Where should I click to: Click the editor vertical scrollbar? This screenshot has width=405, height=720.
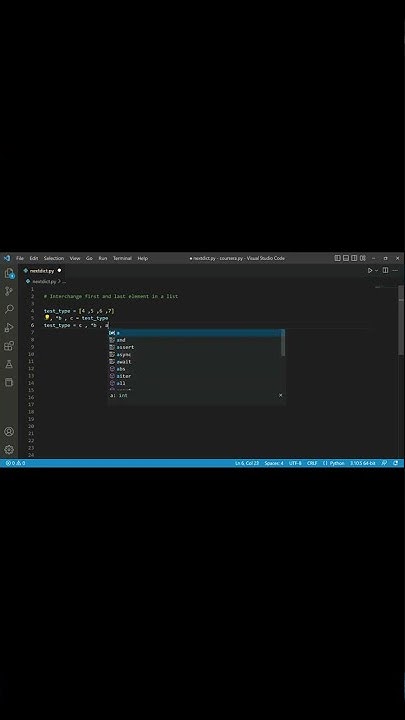[x=401, y=320]
